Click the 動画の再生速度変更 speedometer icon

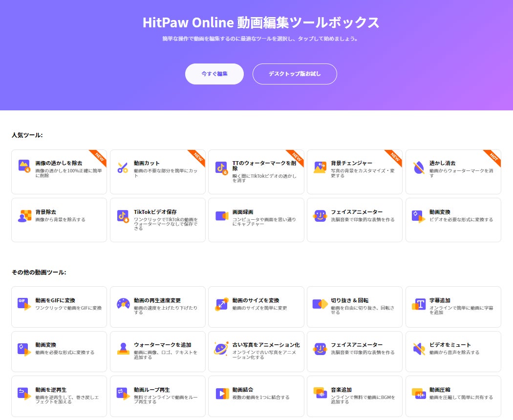tap(123, 304)
